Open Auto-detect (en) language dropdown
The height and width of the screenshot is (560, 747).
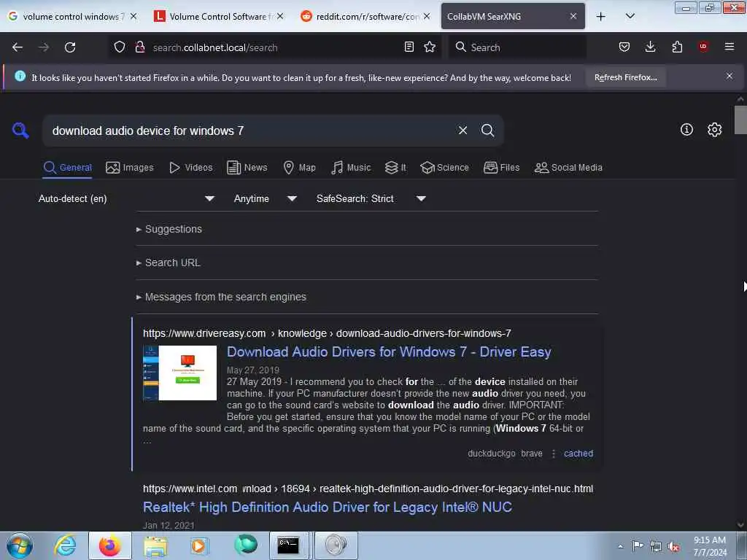[126, 198]
